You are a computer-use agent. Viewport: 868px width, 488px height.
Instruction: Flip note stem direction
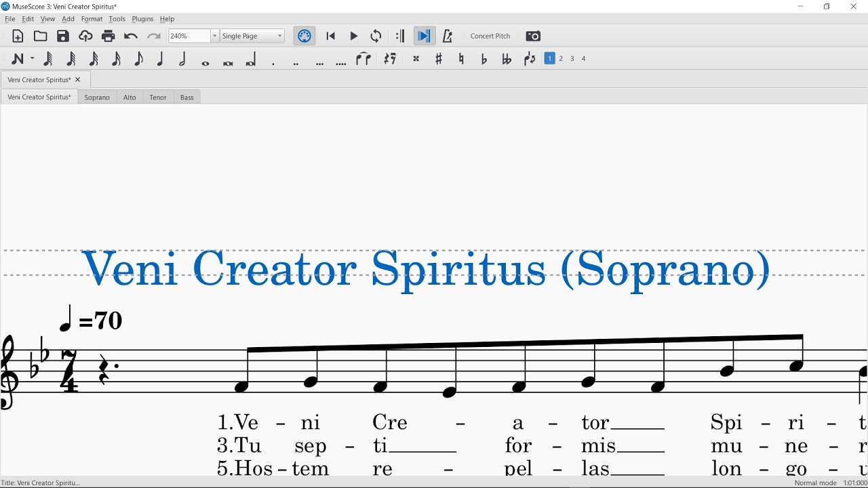click(x=530, y=59)
